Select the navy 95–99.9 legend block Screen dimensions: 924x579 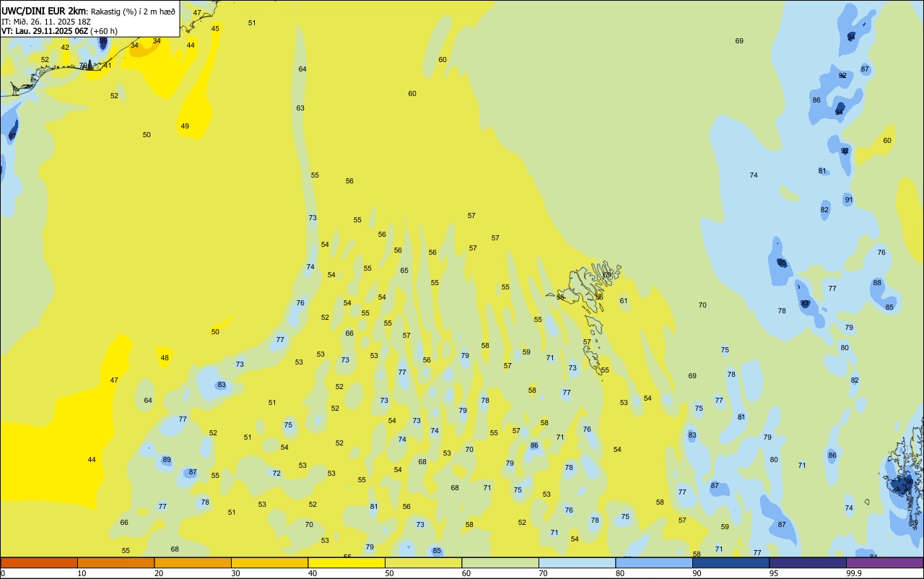coord(808,562)
